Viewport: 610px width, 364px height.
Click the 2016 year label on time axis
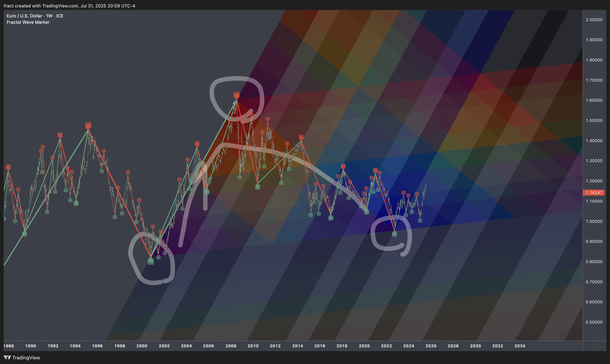tap(320, 346)
